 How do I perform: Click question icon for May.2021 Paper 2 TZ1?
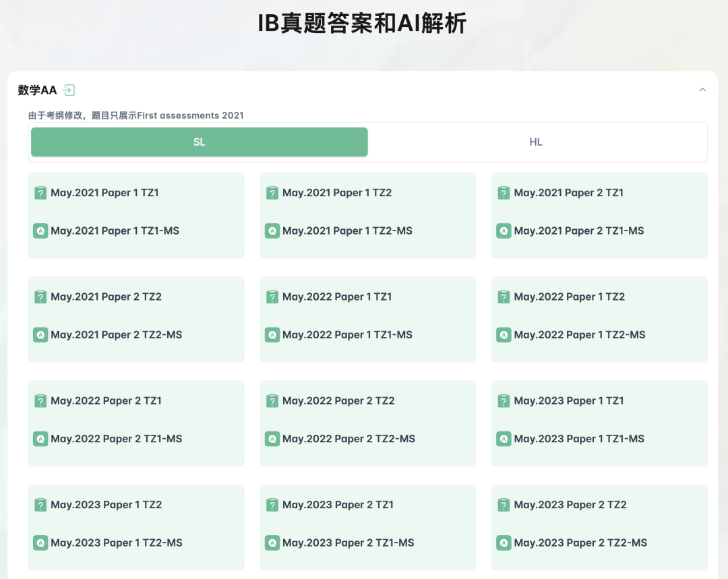(504, 193)
